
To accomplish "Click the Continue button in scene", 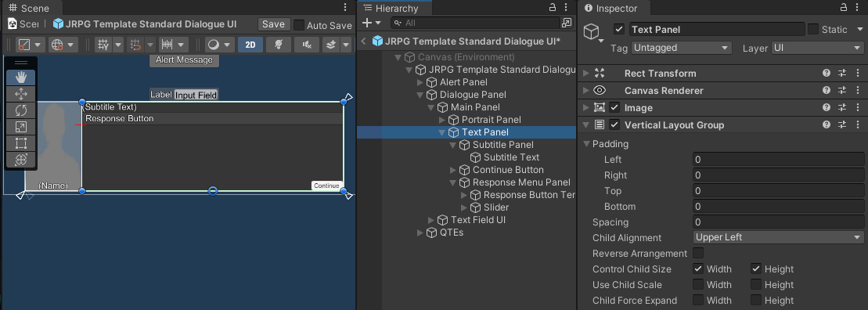I will pyautogui.click(x=326, y=186).
